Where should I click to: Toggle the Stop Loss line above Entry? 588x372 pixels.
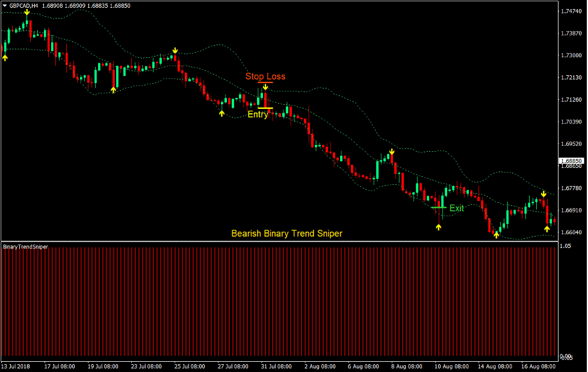[265, 83]
